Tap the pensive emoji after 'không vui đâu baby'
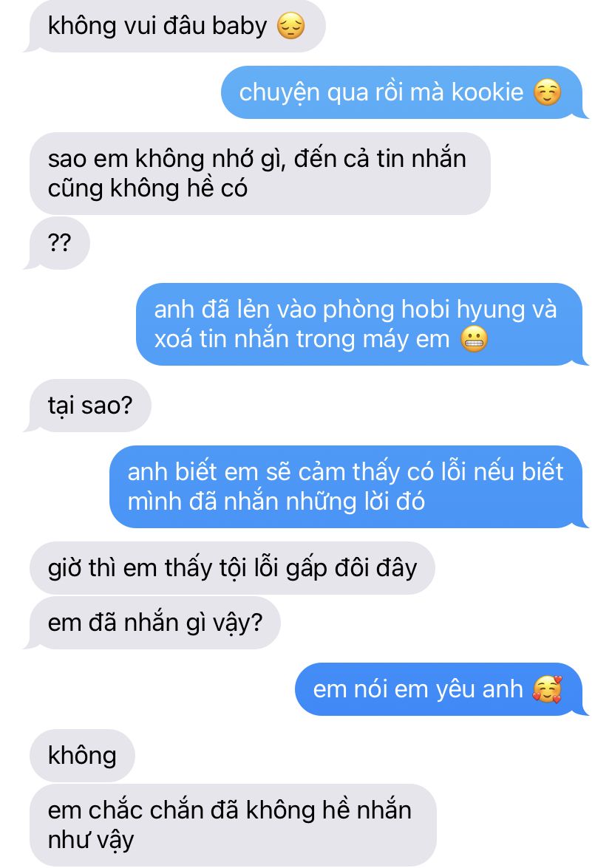 (290, 26)
